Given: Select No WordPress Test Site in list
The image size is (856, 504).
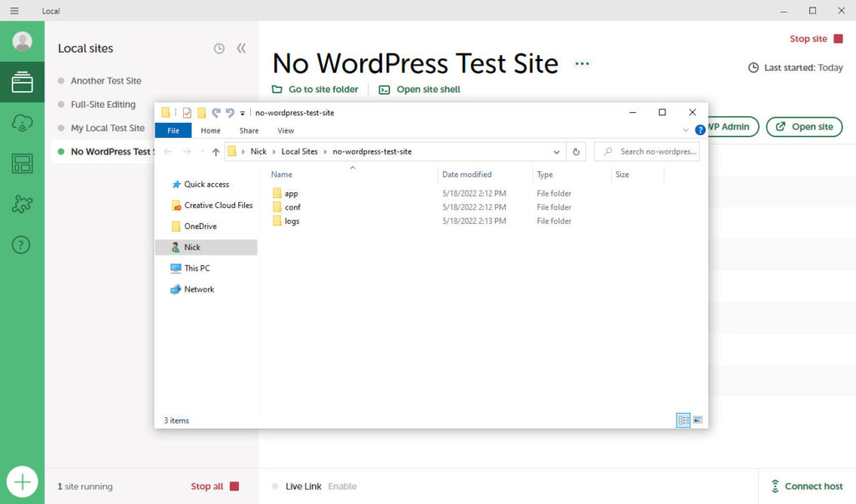Looking at the screenshot, I should point(103,152).
